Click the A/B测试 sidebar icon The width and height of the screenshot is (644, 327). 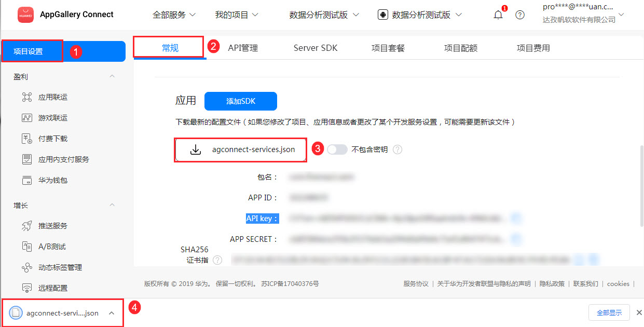[27, 247]
